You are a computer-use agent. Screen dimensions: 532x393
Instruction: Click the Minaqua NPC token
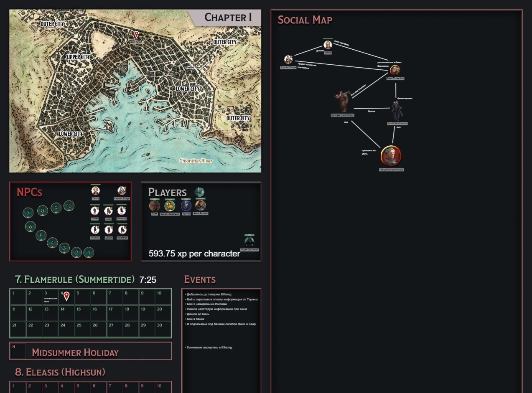[x=122, y=211]
